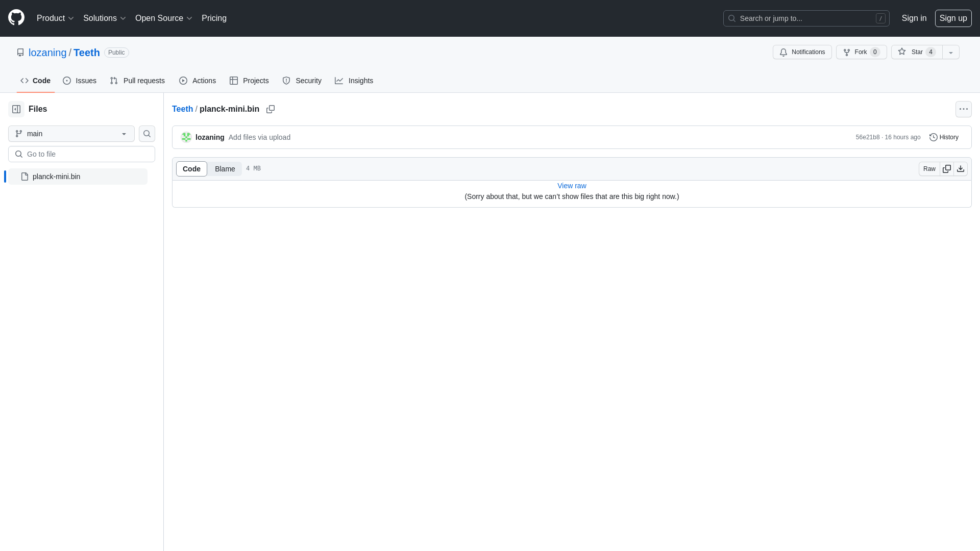Fork the Teeth repository
The image size is (980, 551).
862,52
